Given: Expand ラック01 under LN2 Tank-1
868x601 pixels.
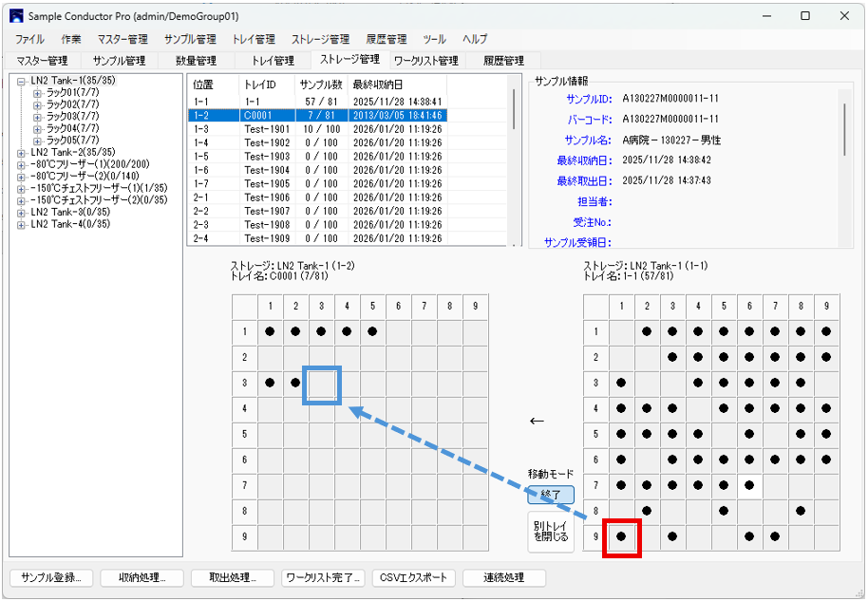Looking at the screenshot, I should pos(37,92).
